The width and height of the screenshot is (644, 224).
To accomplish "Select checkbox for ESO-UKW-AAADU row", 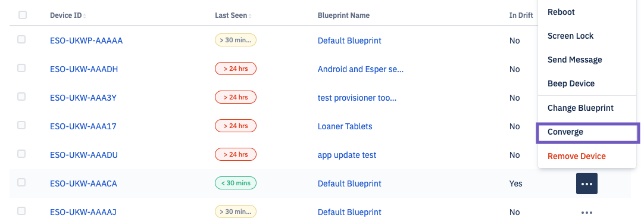I will (21, 154).
